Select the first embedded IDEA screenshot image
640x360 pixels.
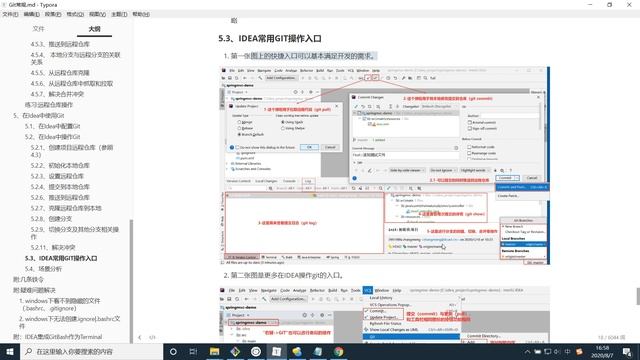pos(384,166)
